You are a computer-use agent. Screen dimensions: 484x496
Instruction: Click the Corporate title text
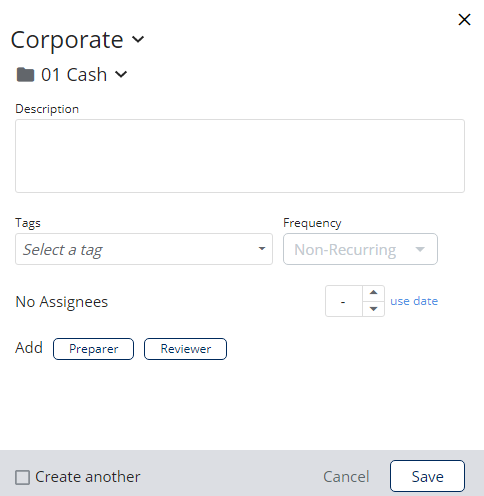pos(67,40)
